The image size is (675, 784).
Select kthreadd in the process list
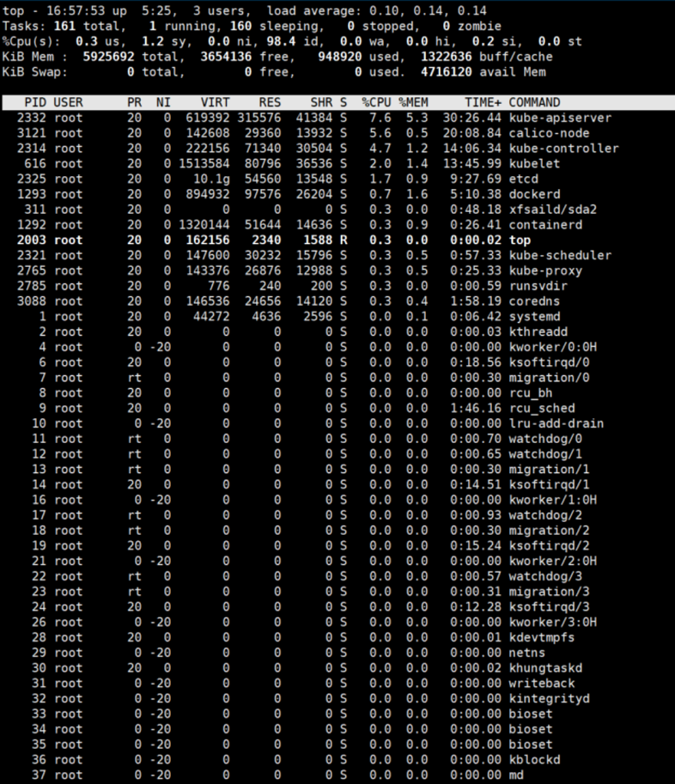click(538, 332)
